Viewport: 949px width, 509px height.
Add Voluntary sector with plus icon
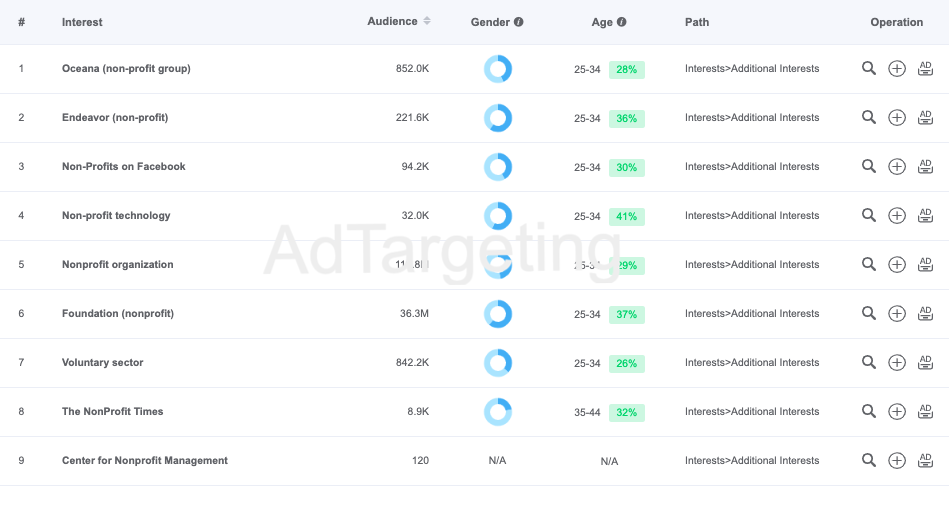click(x=897, y=363)
